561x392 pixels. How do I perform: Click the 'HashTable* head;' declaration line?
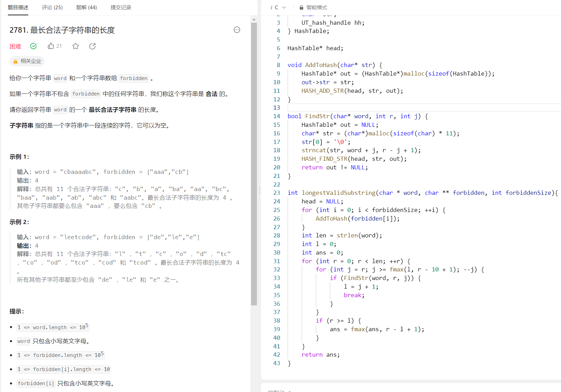315,48
